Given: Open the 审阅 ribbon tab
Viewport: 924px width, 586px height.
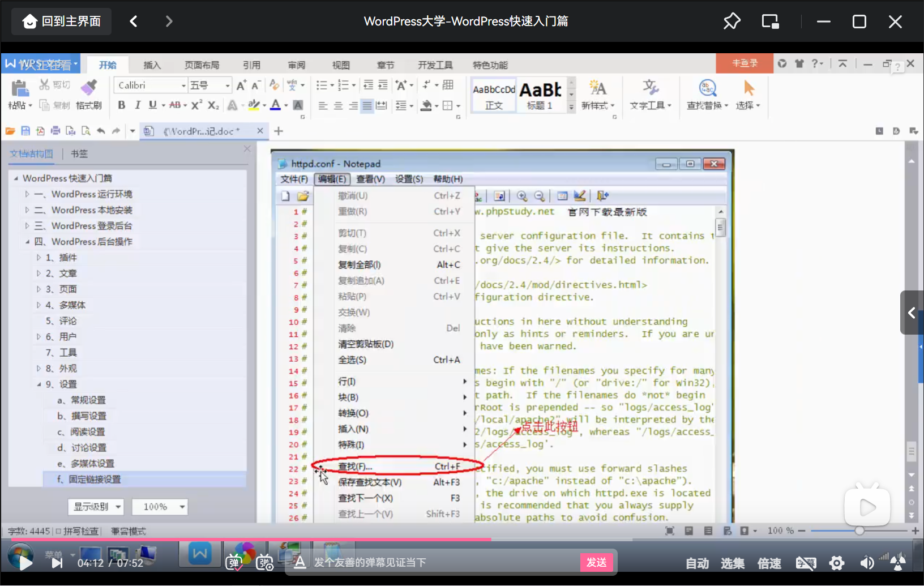Looking at the screenshot, I should [297, 65].
